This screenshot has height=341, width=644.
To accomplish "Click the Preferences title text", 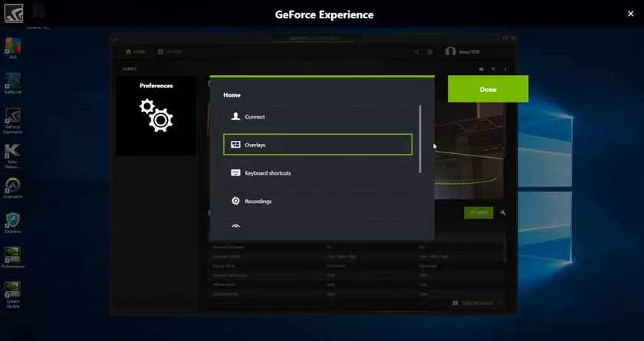I will (156, 86).
